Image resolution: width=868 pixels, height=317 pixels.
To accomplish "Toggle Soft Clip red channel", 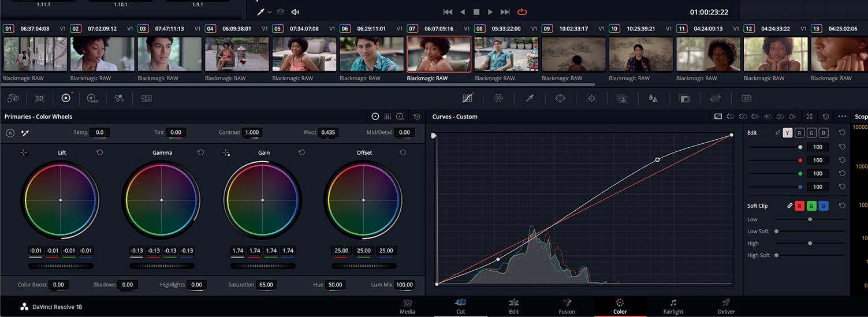I will [x=800, y=206].
